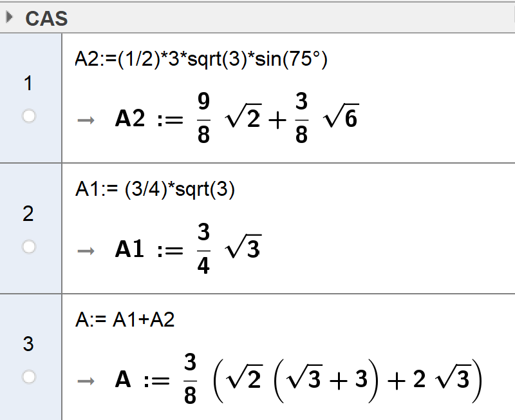Click the output arrow in row 3
The image size is (515, 420).
tap(84, 381)
